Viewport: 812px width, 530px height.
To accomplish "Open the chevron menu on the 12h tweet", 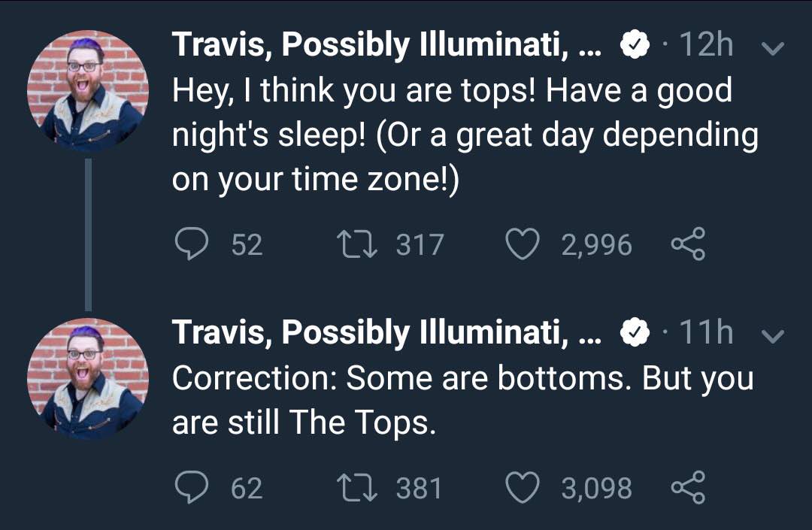I will (x=773, y=48).
